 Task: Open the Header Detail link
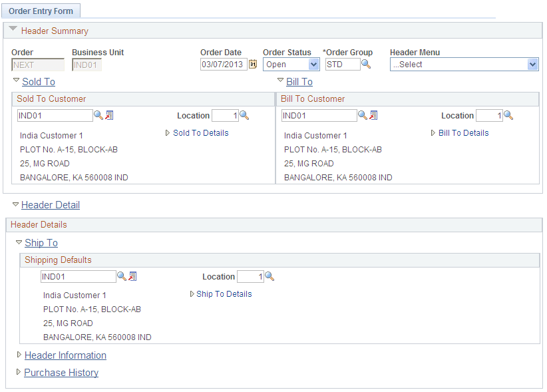click(50, 205)
